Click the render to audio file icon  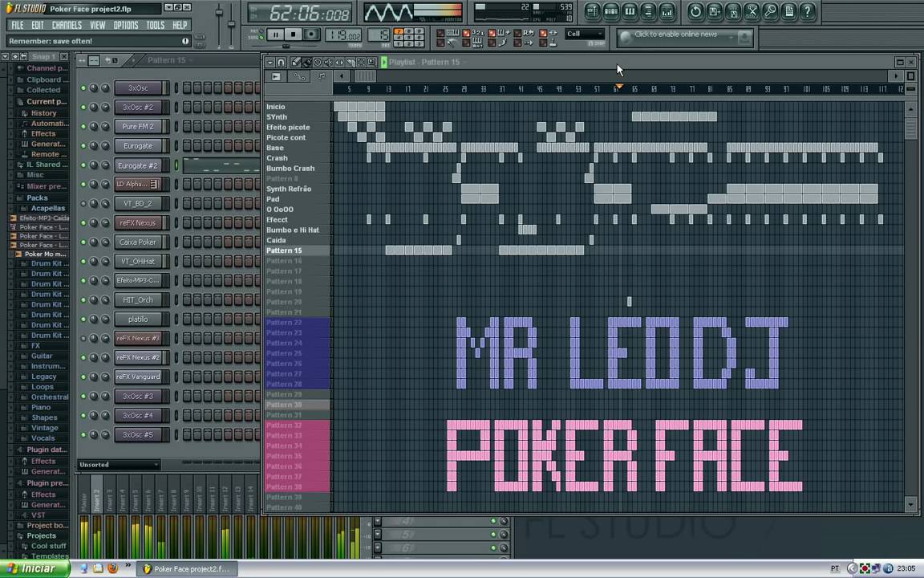733,11
